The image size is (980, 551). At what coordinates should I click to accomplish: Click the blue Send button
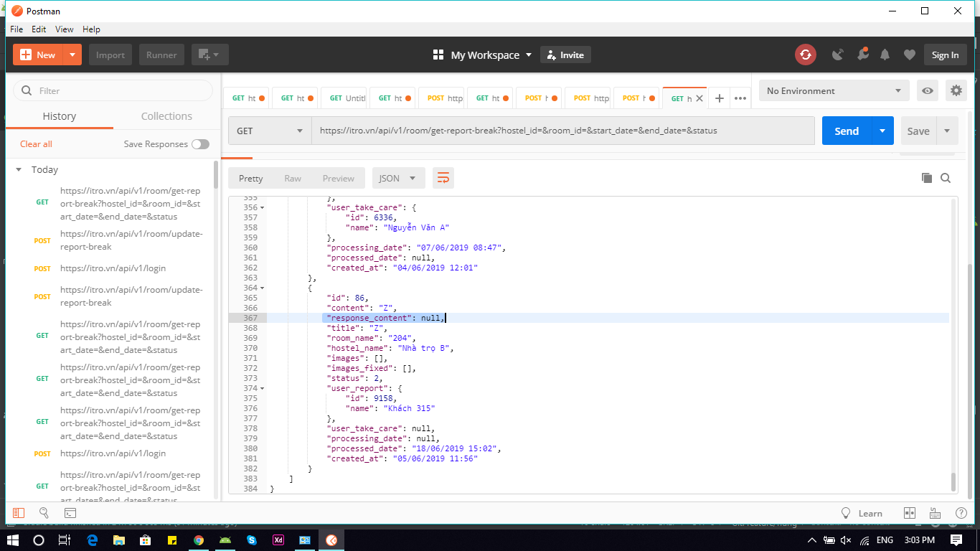click(x=847, y=131)
